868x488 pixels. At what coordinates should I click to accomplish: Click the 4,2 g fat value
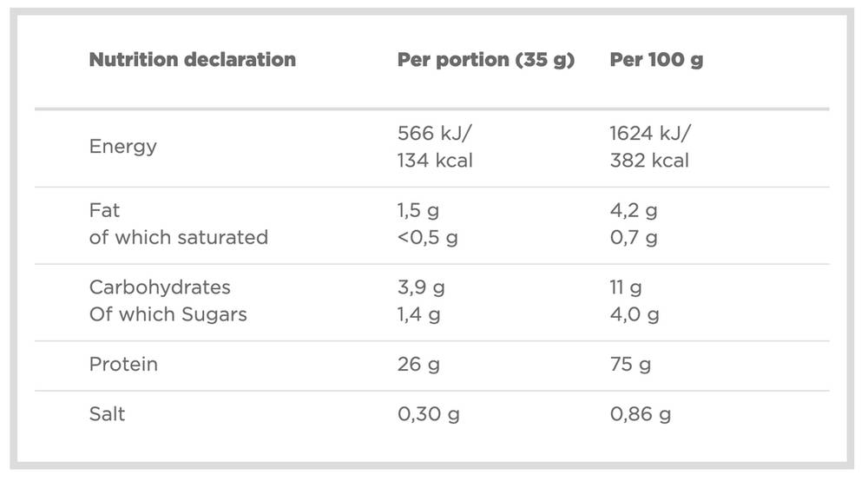(x=634, y=211)
